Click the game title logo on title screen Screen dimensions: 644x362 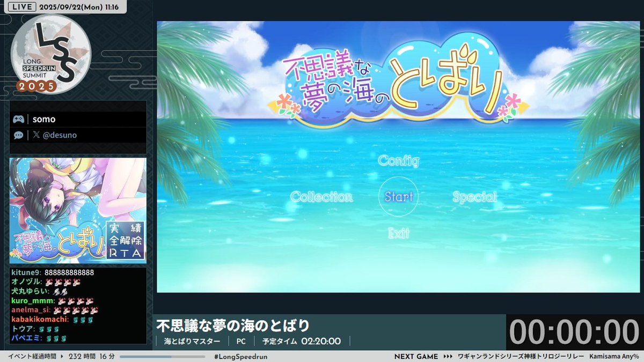point(398,80)
